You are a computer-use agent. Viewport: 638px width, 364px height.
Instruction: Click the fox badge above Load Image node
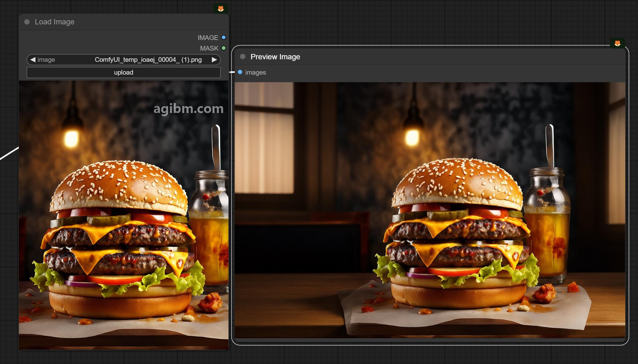pos(221,8)
